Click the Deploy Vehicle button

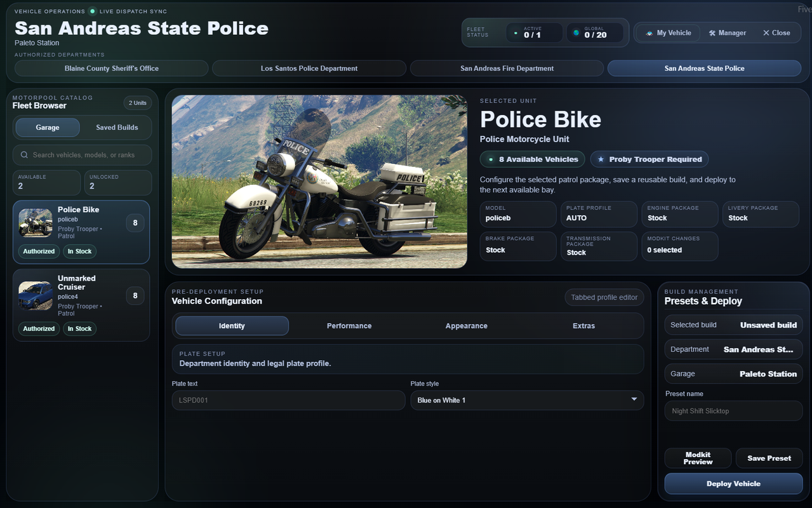pyautogui.click(x=733, y=484)
